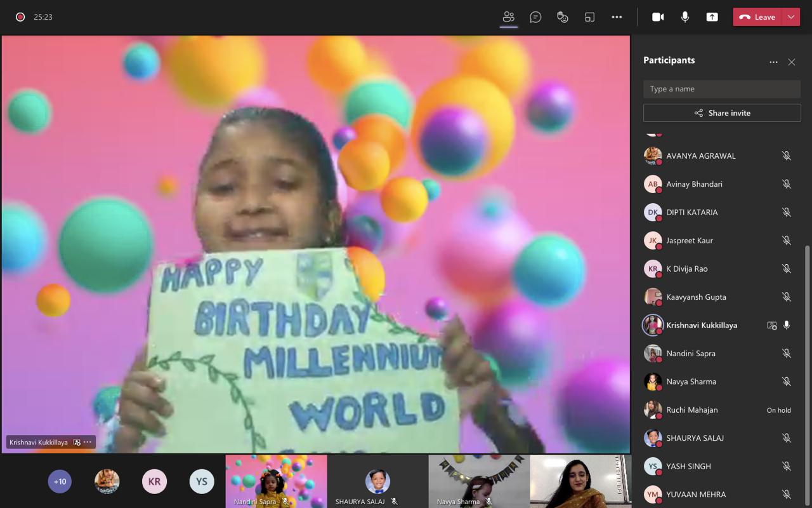Open the +10 more participants bubble
This screenshot has width=812, height=508.
pyautogui.click(x=60, y=481)
